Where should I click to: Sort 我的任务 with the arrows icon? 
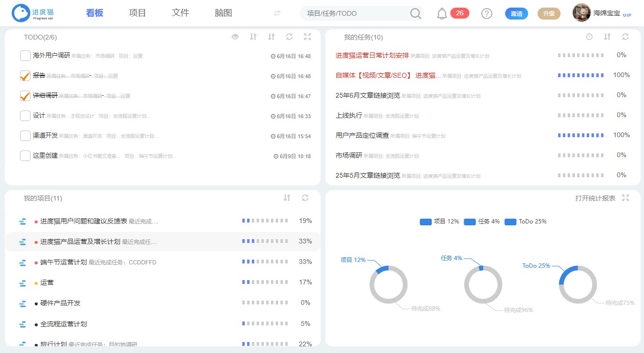tap(606, 36)
